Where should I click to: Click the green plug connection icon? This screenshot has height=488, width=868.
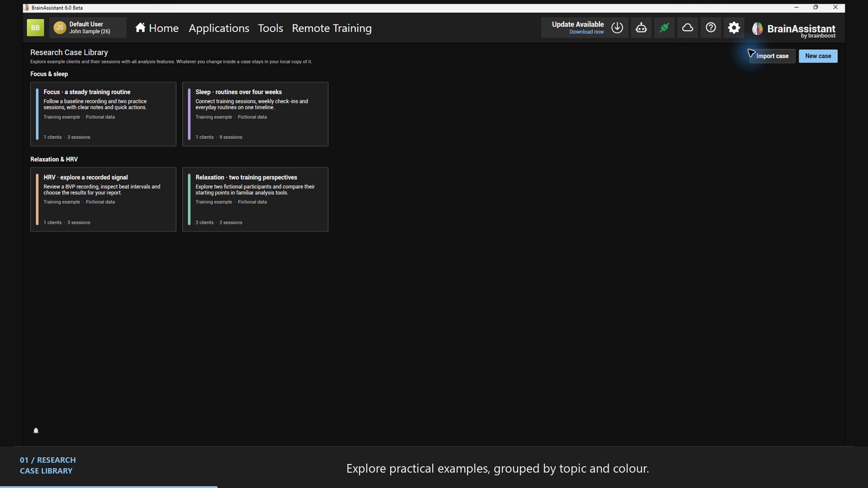tap(664, 28)
